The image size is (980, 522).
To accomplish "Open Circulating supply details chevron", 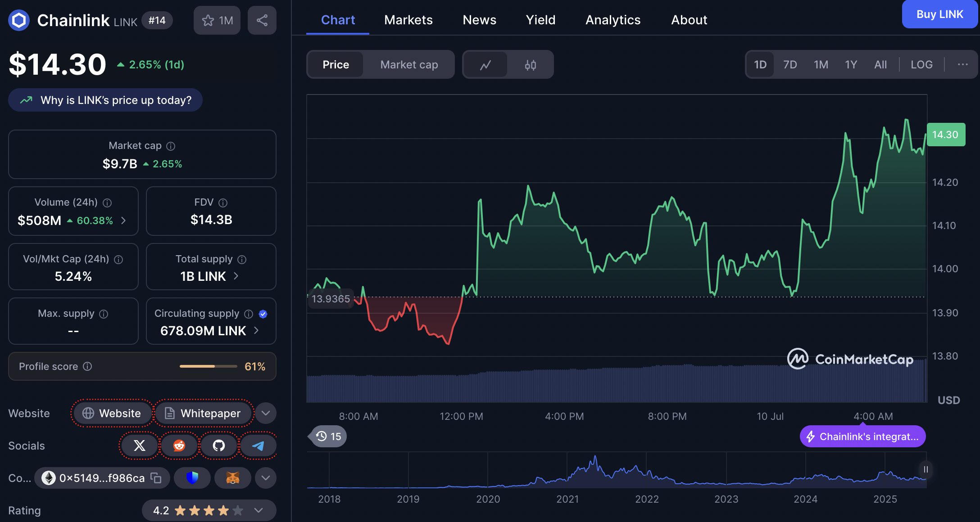I will tap(256, 330).
